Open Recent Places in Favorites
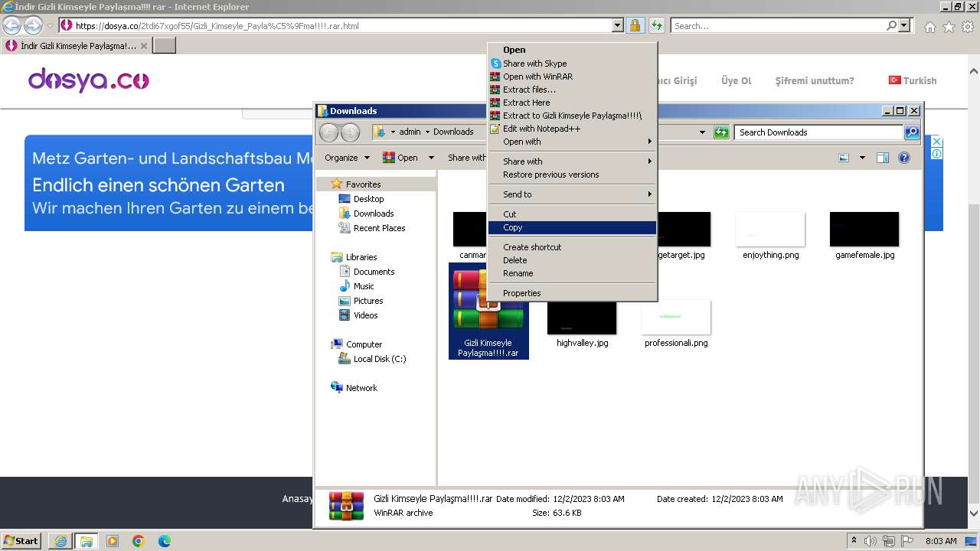 (379, 228)
